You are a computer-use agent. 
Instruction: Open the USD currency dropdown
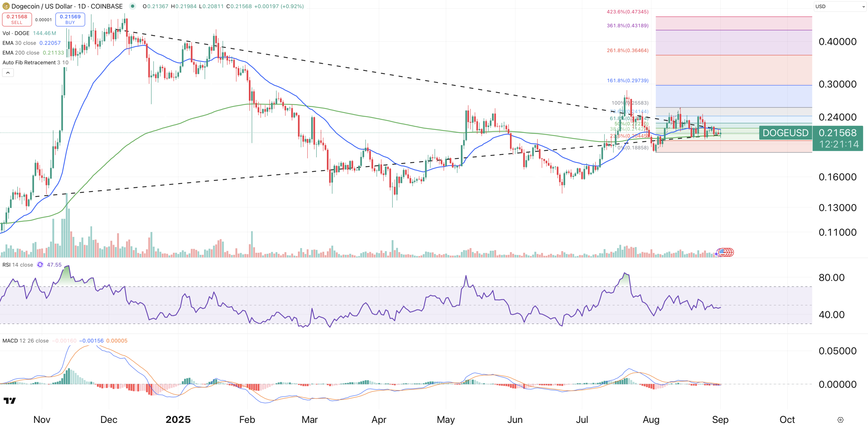point(840,6)
